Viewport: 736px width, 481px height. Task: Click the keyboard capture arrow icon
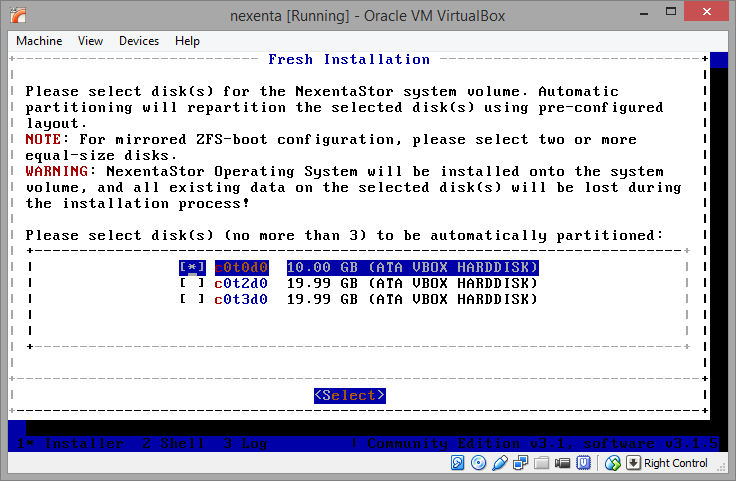(633, 463)
